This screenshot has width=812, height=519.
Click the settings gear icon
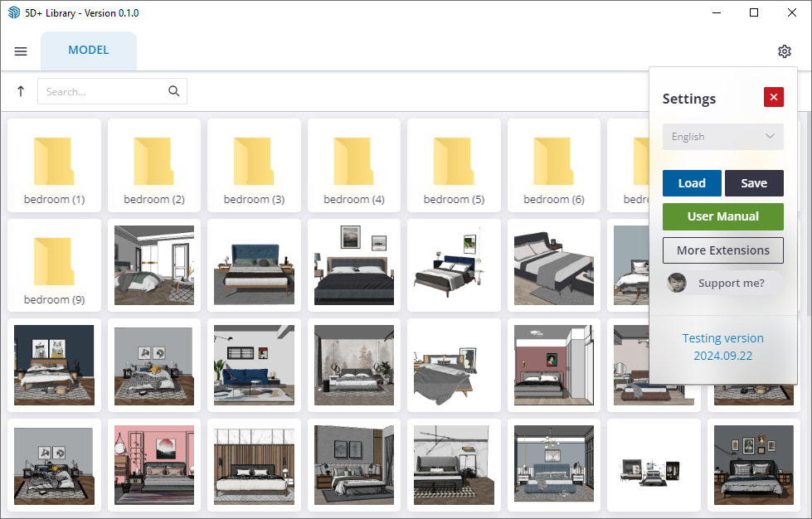coord(784,51)
